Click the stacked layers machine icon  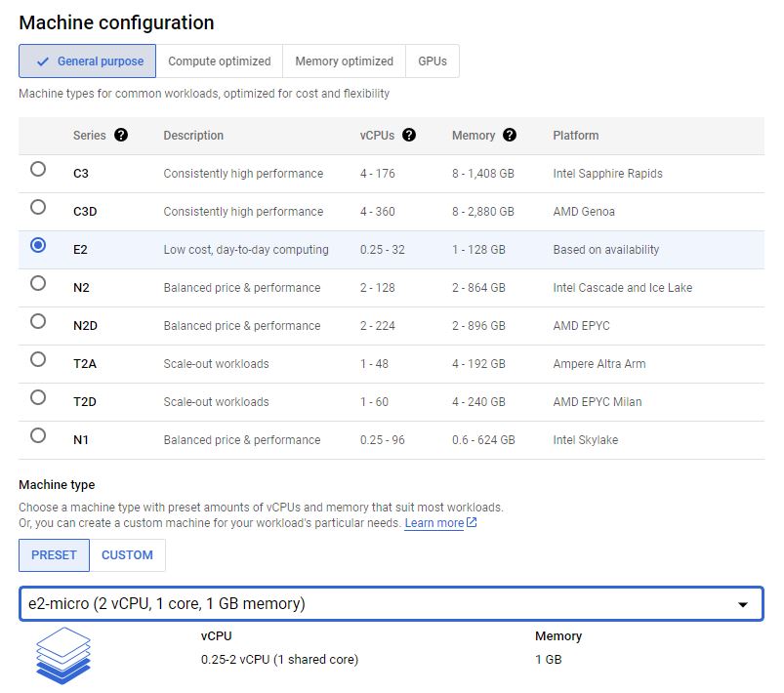[x=63, y=658]
